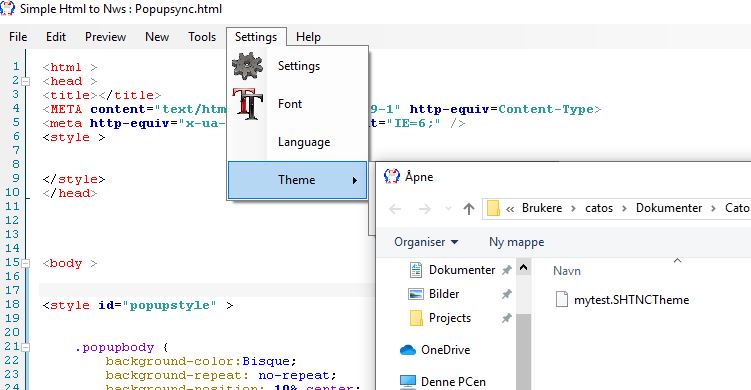
Task: Click the folder icon in address bar
Action: (x=493, y=208)
